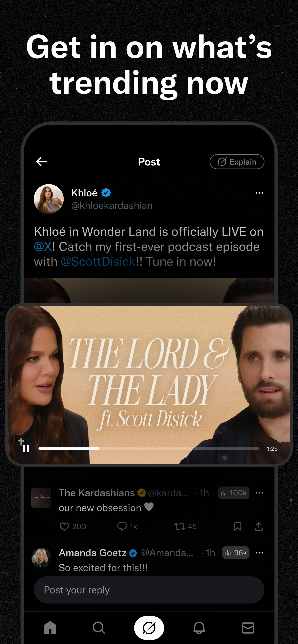The height and width of the screenshot is (644, 298).
Task: Tap the back arrow icon
Action: coord(42,162)
